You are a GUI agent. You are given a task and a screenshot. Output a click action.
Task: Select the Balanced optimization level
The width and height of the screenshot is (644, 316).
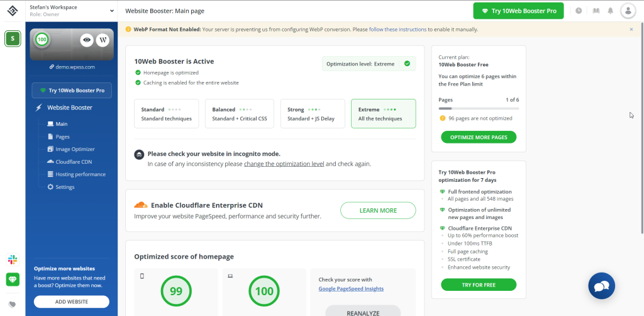[240, 114]
